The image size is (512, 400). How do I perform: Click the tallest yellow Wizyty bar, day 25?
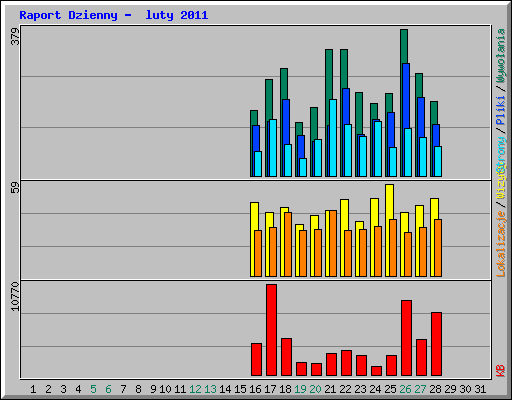click(389, 202)
